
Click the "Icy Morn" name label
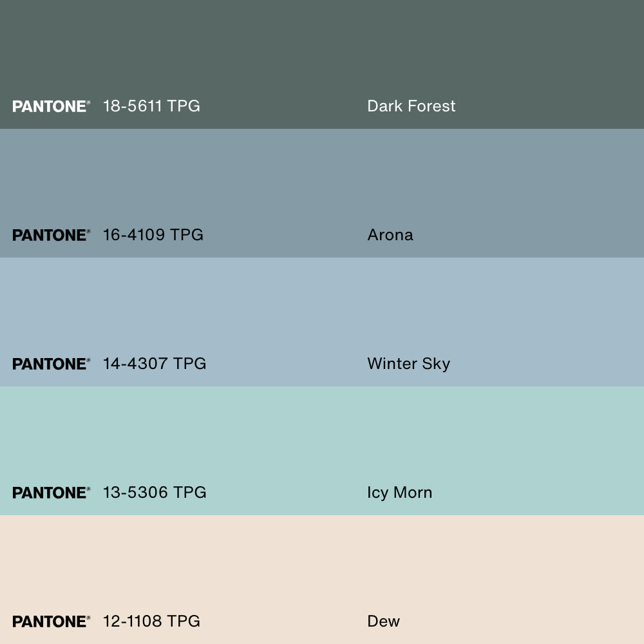click(x=399, y=493)
